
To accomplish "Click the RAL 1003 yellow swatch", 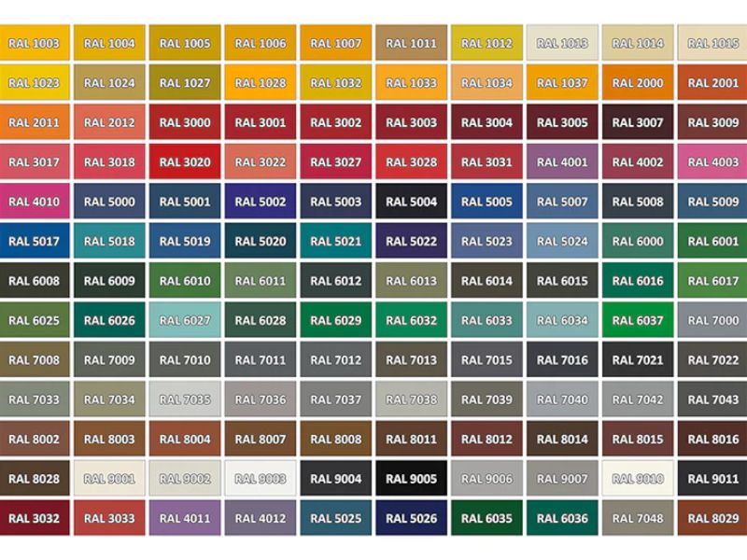I will [34, 43].
